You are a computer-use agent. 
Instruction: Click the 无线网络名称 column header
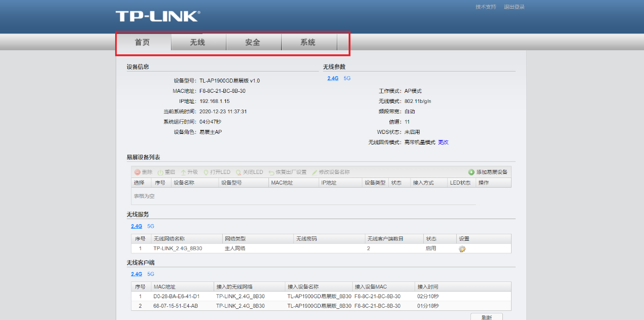point(186,238)
